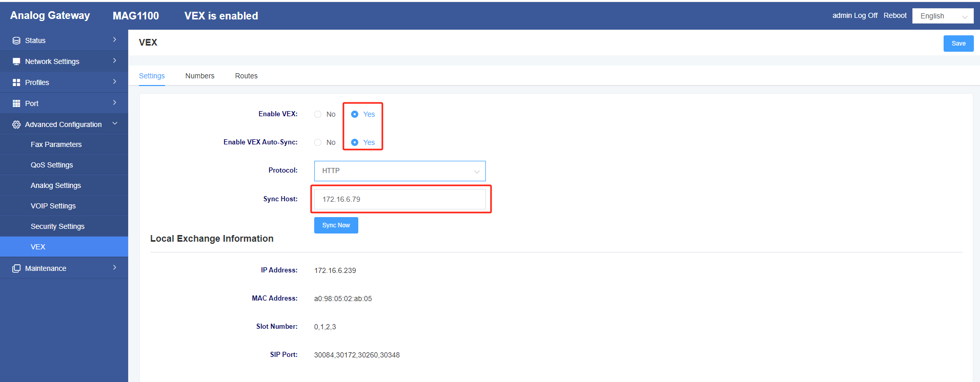
Task: Click the Reboot link
Action: pos(895,15)
